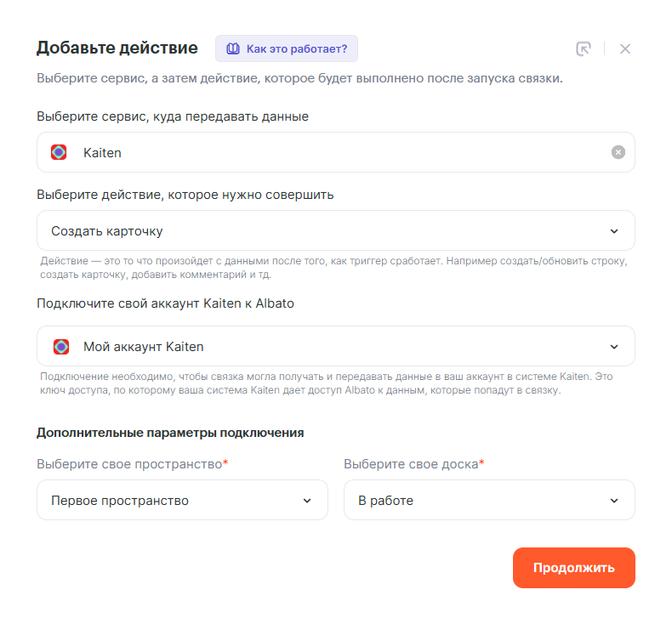Screen dimensions: 672x618
Task: Open the "В работе" board dropdown
Action: (x=476, y=500)
